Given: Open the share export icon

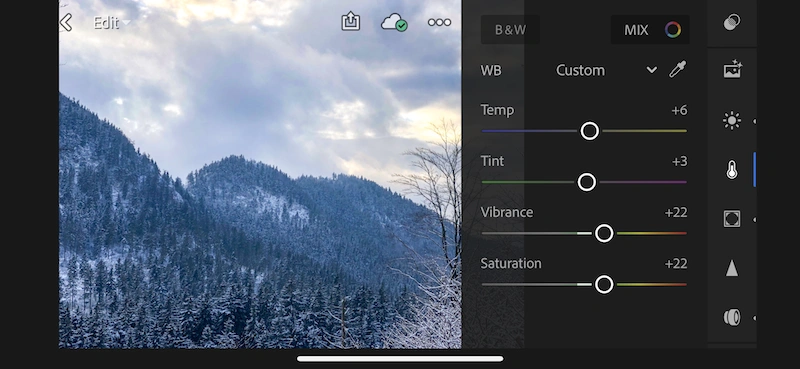Looking at the screenshot, I should pyautogui.click(x=351, y=22).
